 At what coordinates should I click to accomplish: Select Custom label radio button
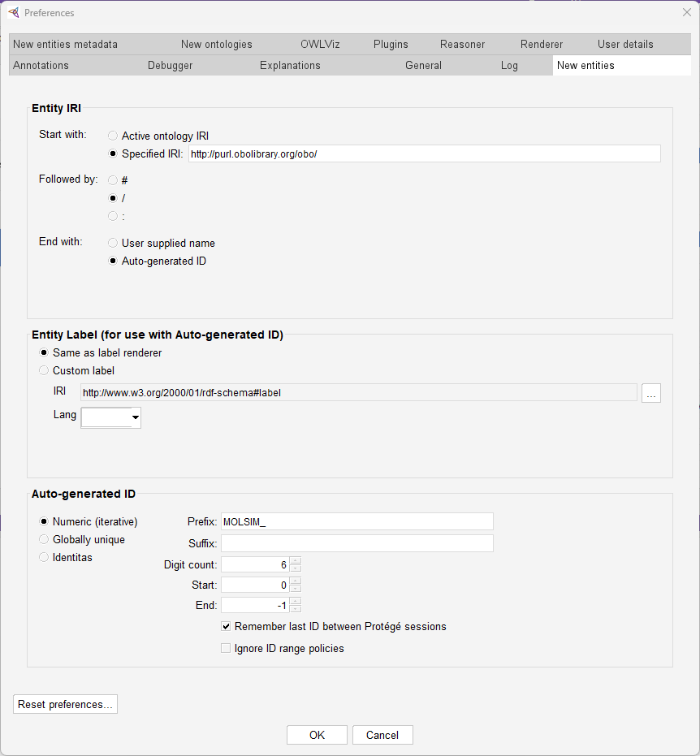pyautogui.click(x=44, y=370)
